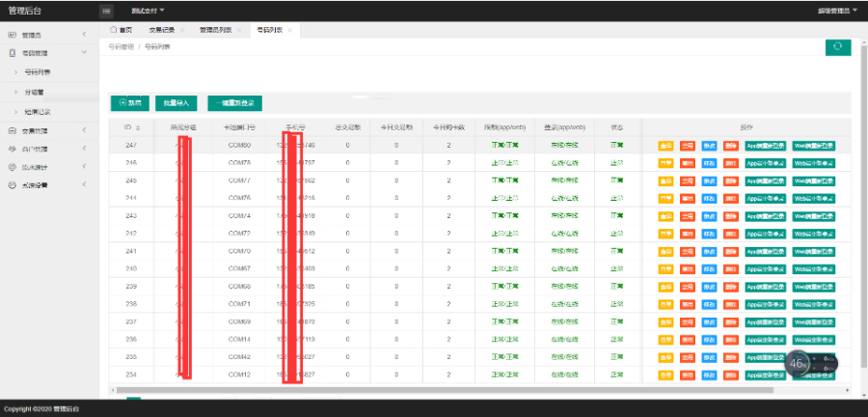The height and width of the screenshot is (417, 868).
Task: Click the home icon tab 首页
Action: coord(122,31)
